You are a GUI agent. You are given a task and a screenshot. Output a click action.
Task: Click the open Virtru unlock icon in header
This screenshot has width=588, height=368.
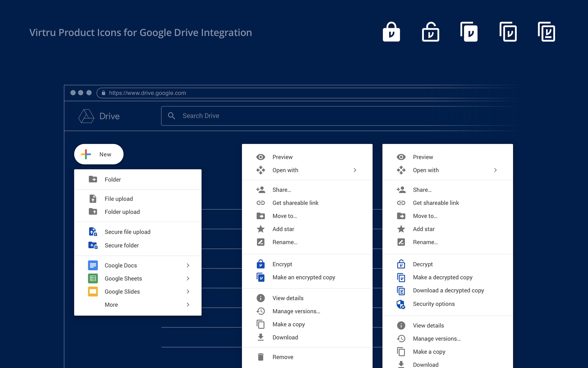click(x=430, y=32)
